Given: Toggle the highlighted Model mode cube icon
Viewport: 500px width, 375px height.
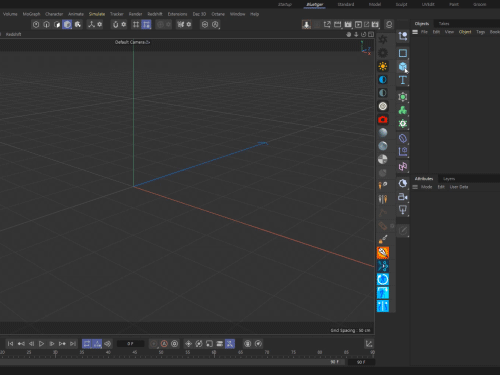Looking at the screenshot, I should [x=67, y=24].
